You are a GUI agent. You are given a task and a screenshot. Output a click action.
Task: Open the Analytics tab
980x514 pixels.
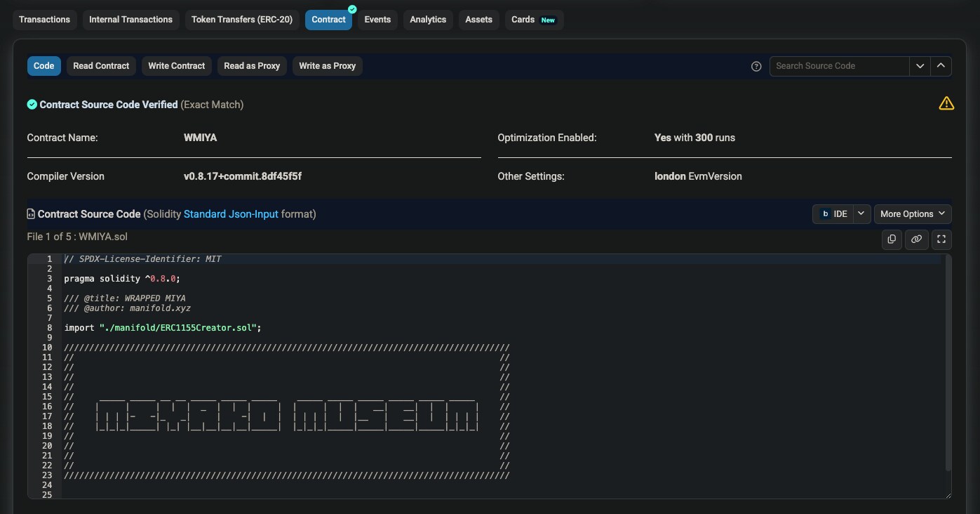(x=428, y=20)
